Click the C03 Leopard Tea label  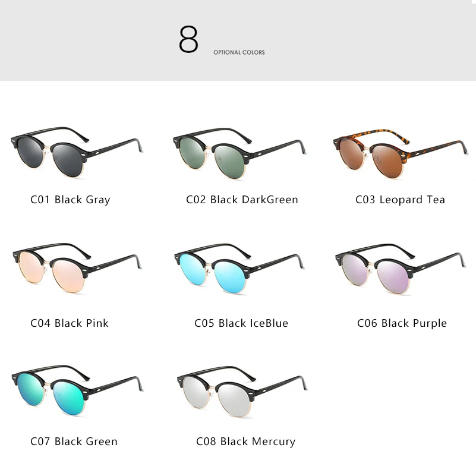click(x=400, y=200)
